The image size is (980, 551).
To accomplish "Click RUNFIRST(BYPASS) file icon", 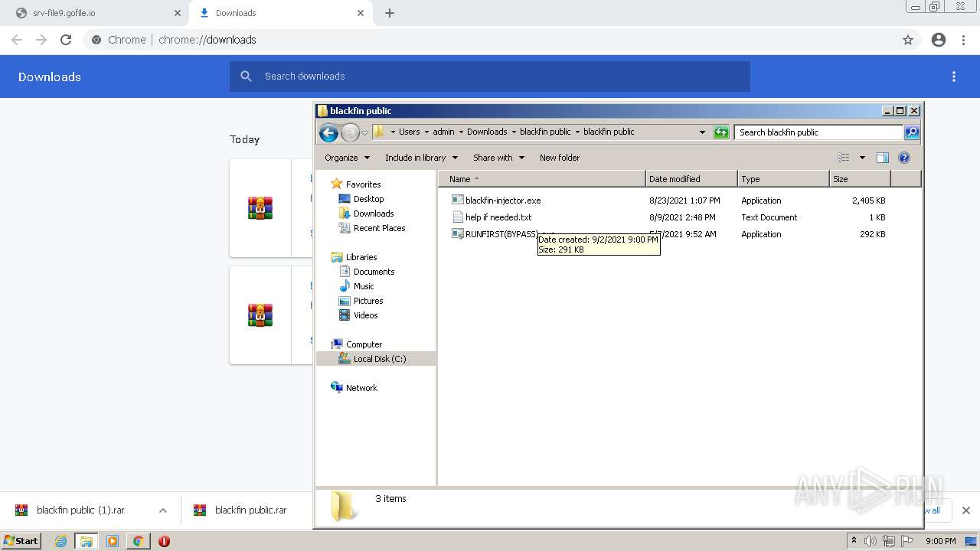I will pos(458,234).
